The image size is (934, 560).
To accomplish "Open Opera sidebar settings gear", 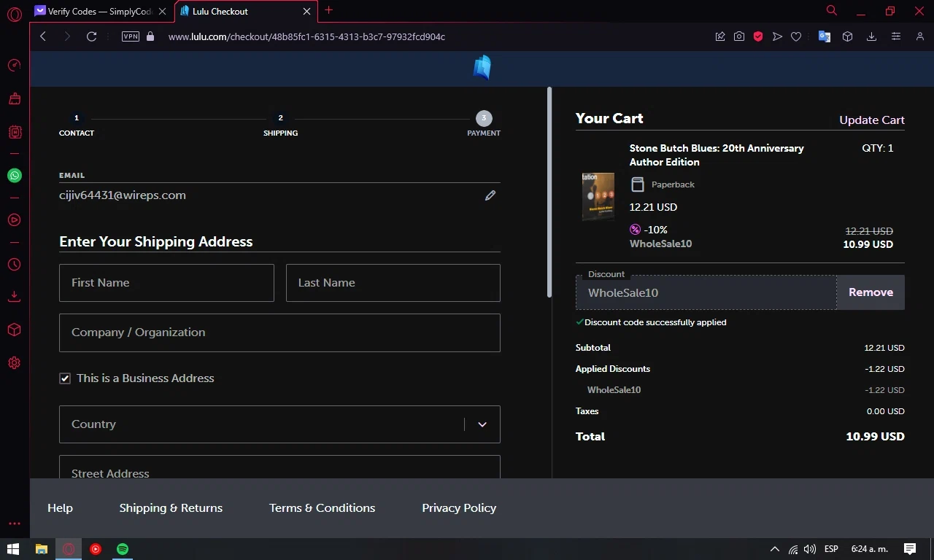I will coord(15,363).
